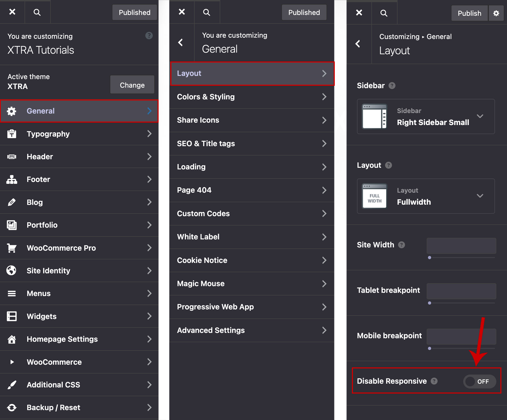Click the Site Identity globe icon
This screenshot has width=507, height=420.
(11, 271)
